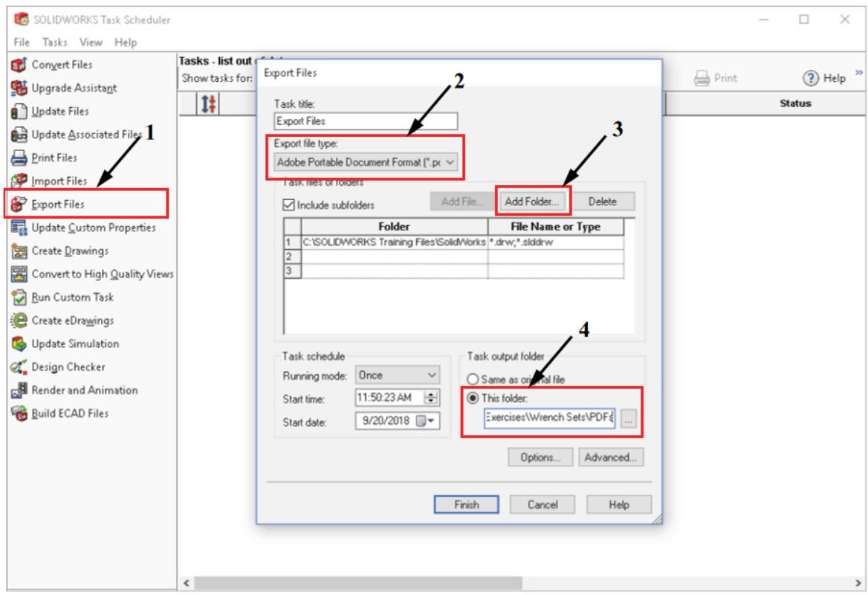The image size is (868, 595).
Task: Click the Start time spinner arrows
Action: [431, 398]
